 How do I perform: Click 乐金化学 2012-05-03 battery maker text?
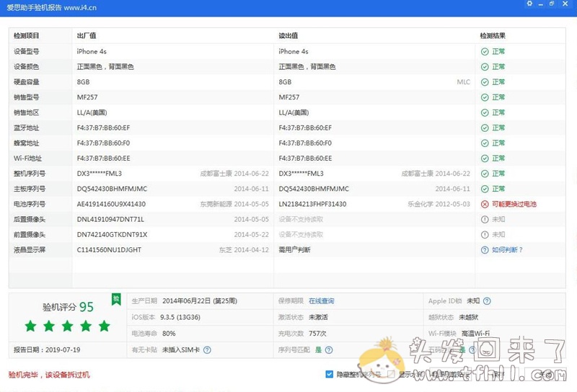click(x=439, y=204)
